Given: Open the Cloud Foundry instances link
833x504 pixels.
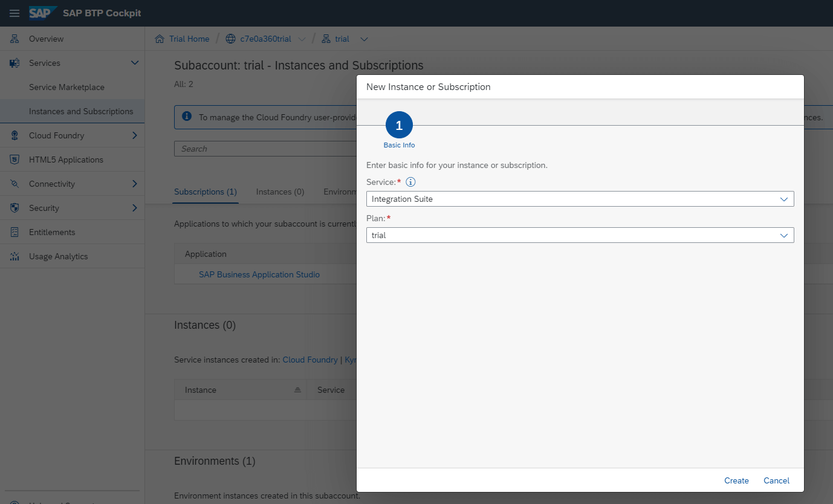Looking at the screenshot, I should (x=310, y=360).
